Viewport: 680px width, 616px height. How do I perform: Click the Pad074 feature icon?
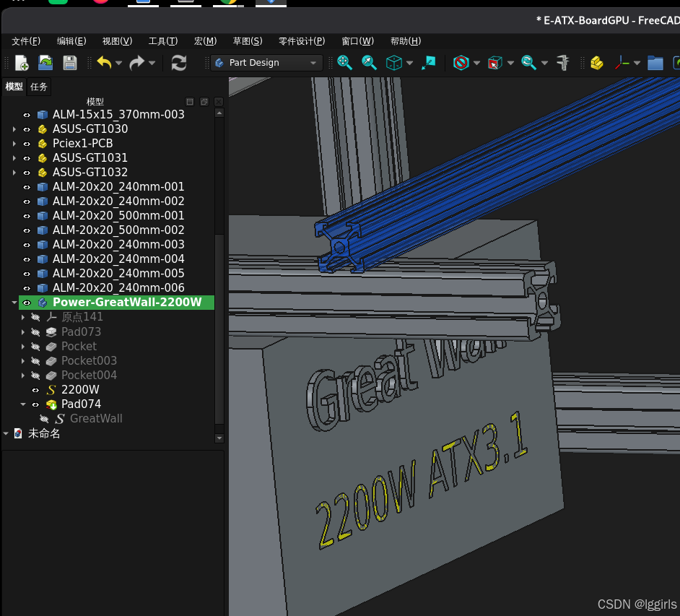tap(51, 404)
